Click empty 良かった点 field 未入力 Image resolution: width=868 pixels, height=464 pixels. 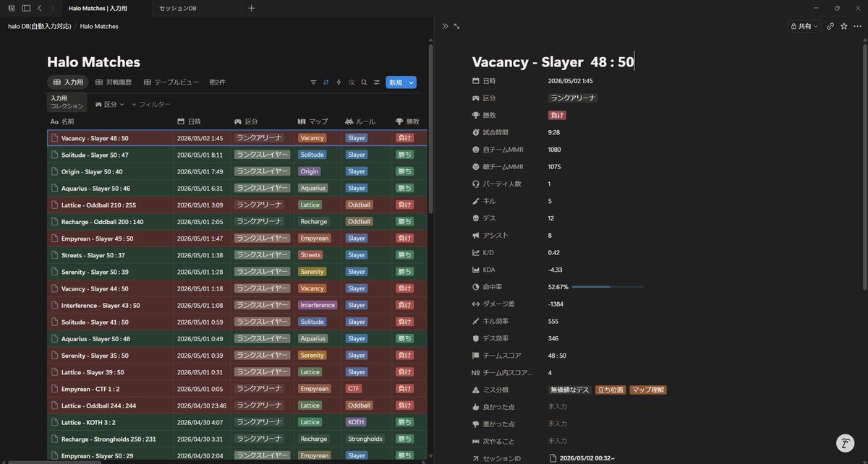558,407
